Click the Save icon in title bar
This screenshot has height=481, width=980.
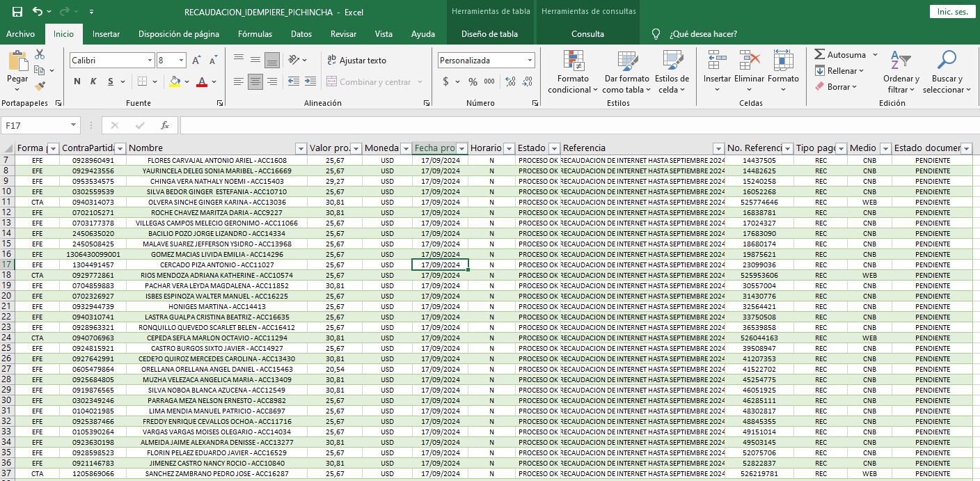tap(17, 12)
